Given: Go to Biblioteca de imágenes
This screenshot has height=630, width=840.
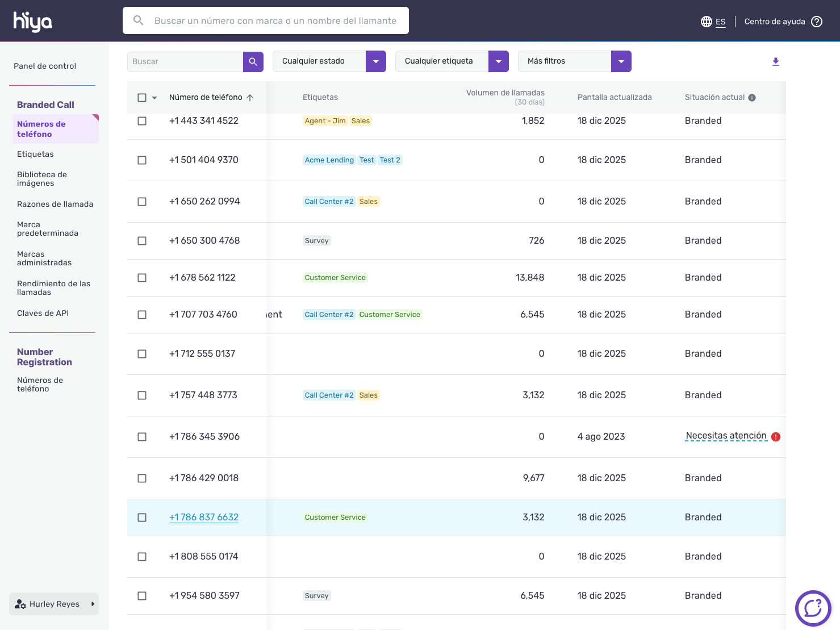Looking at the screenshot, I should 42,179.
